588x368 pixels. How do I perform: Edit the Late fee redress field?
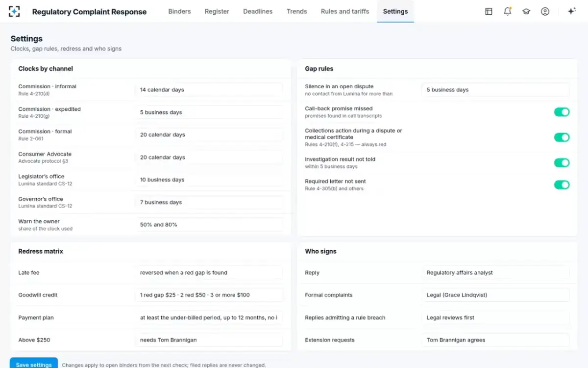point(209,273)
